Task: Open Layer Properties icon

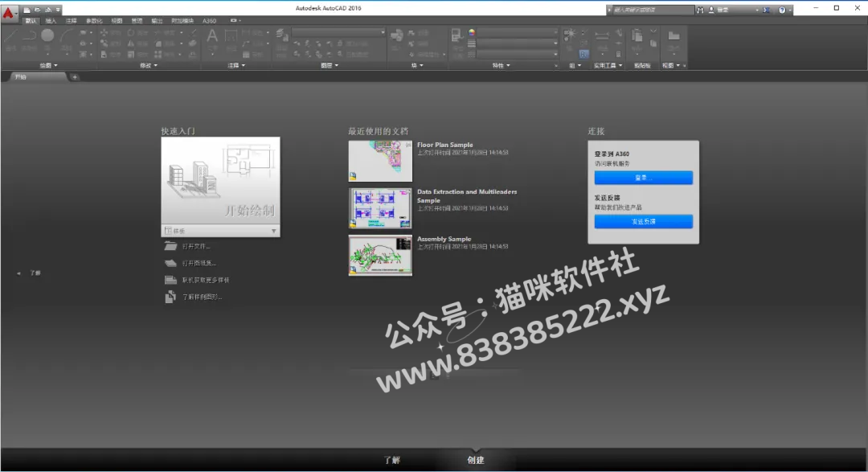Action: coord(282,35)
